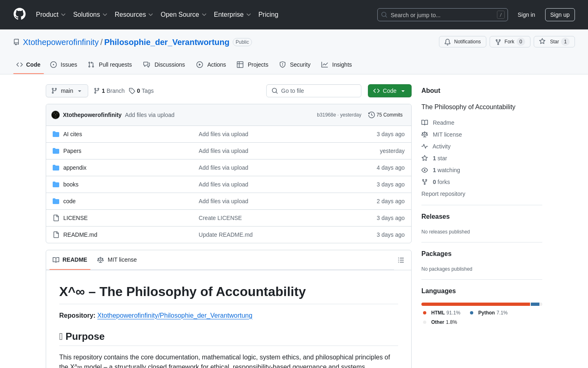
Task: Click the HTML language bar segment
Action: [476, 304]
